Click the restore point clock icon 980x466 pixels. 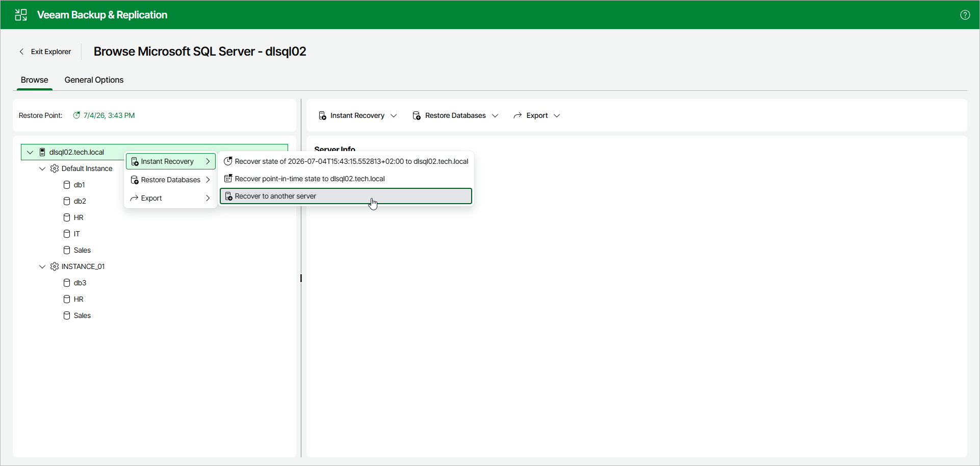click(76, 115)
